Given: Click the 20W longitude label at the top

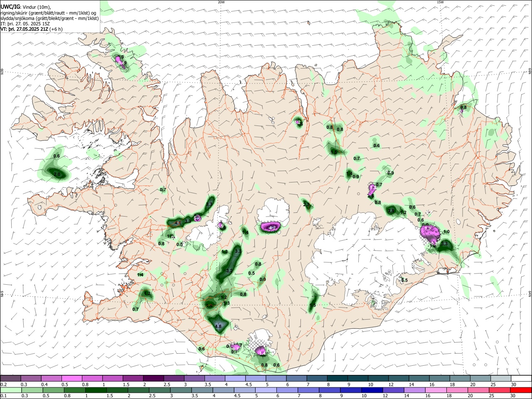Looking at the screenshot, I should tap(221, 2).
